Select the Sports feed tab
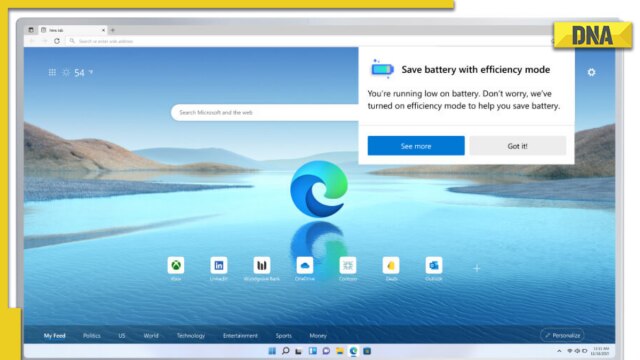This screenshot has height=360, width=640. 284,336
